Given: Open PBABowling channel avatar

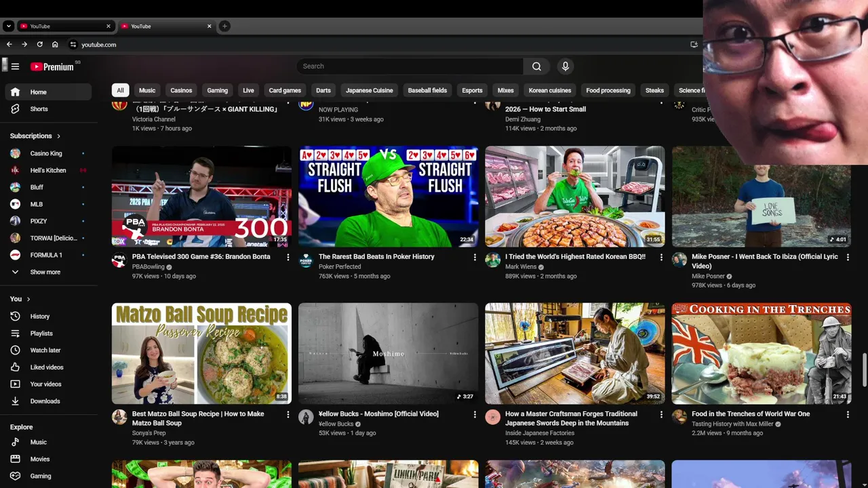Looking at the screenshot, I should click(119, 260).
